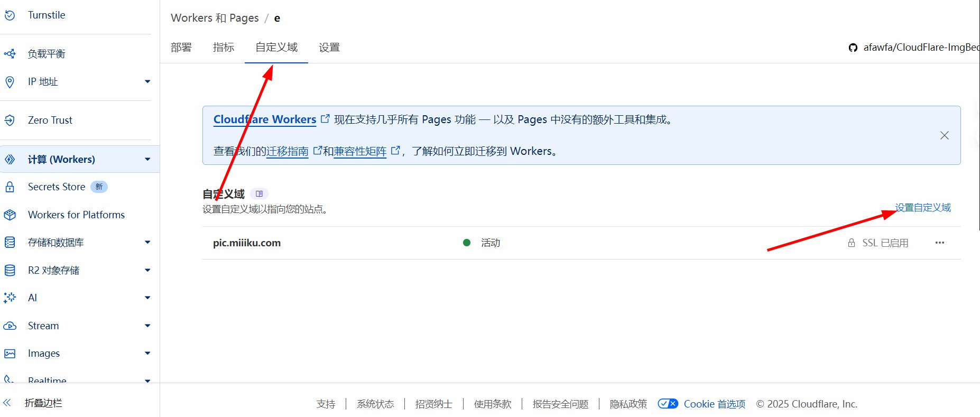Click the green active status dot
Image resolution: width=980 pixels, height=417 pixels.
click(467, 243)
